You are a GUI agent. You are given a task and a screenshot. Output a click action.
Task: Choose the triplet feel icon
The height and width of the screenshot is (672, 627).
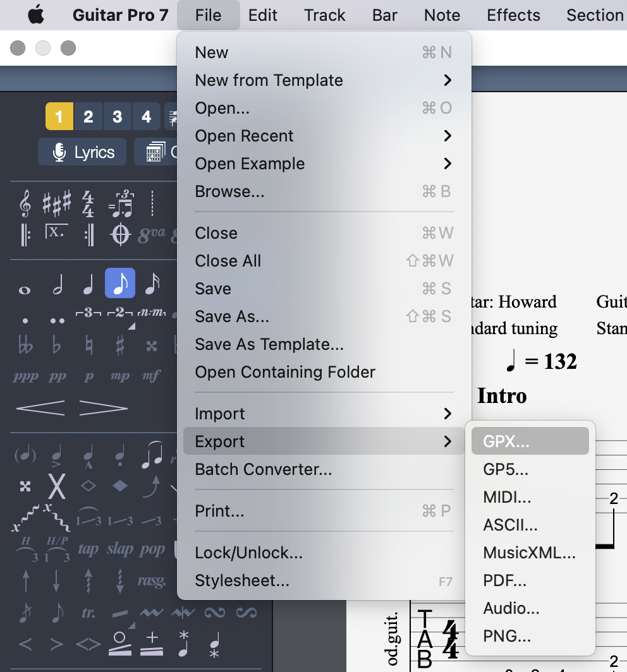pos(121,203)
